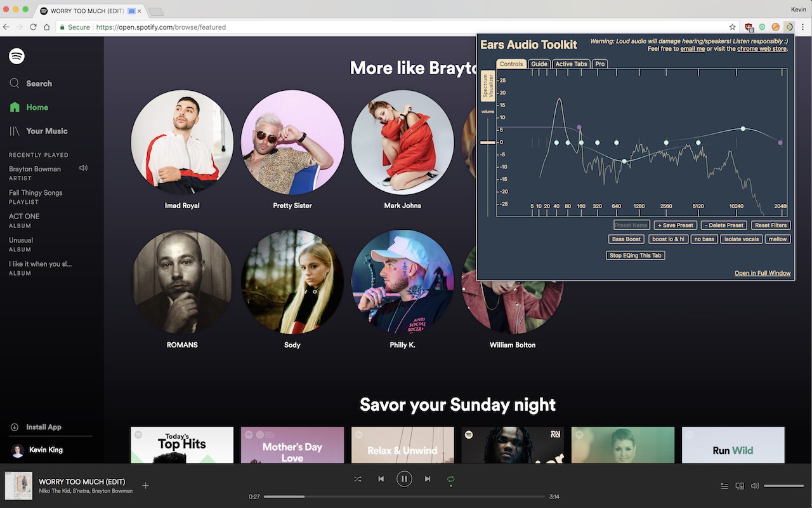Pause the currently playing track
The image size is (812, 508).
click(x=404, y=479)
